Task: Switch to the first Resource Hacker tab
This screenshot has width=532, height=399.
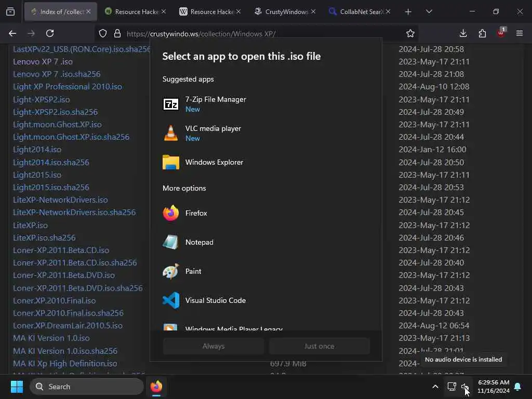Action: pos(135,12)
